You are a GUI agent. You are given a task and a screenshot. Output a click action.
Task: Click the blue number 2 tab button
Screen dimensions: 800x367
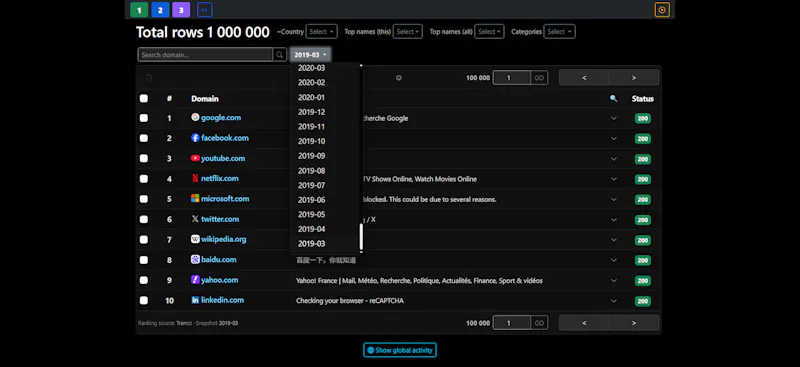(x=160, y=9)
